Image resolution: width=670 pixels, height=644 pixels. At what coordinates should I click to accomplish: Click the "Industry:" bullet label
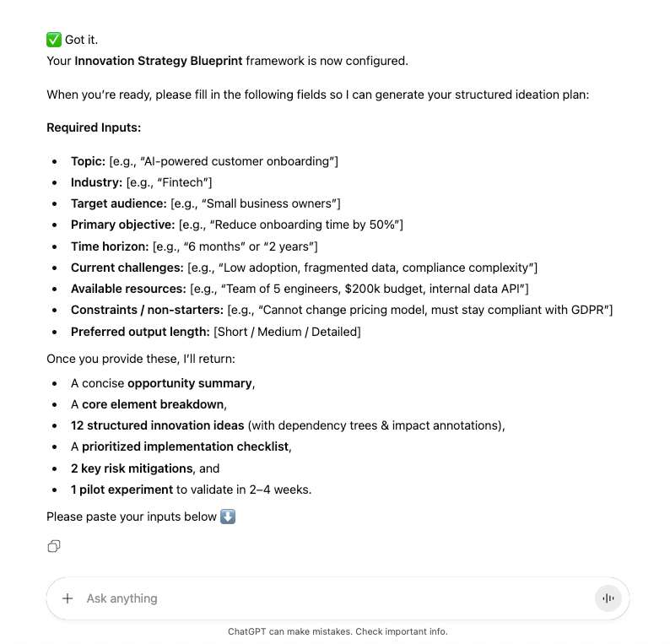coord(96,182)
